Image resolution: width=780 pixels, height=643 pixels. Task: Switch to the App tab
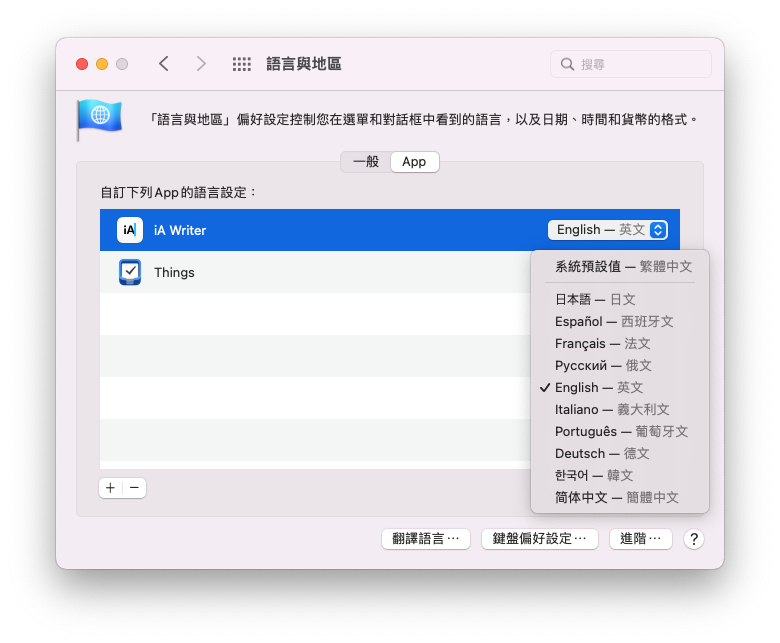414,162
